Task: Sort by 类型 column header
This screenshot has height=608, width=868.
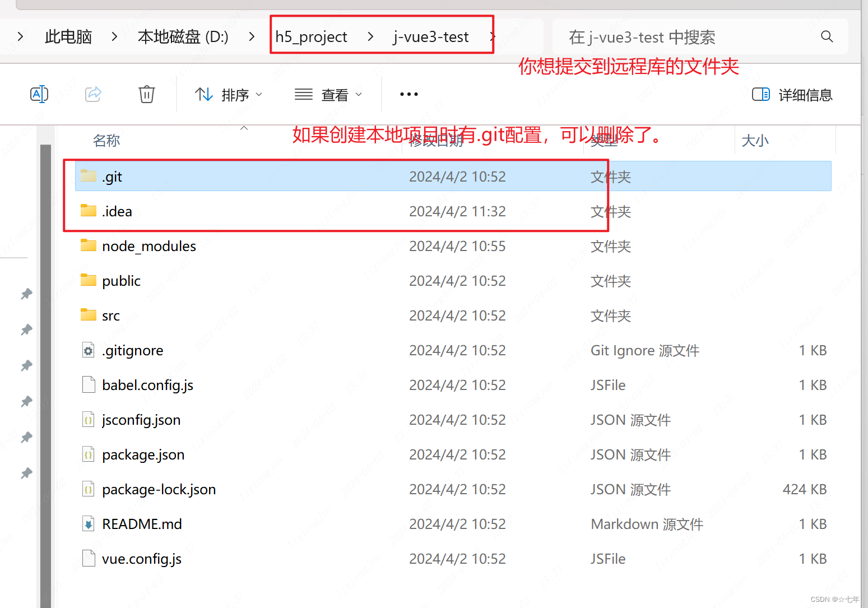Action: 604,141
